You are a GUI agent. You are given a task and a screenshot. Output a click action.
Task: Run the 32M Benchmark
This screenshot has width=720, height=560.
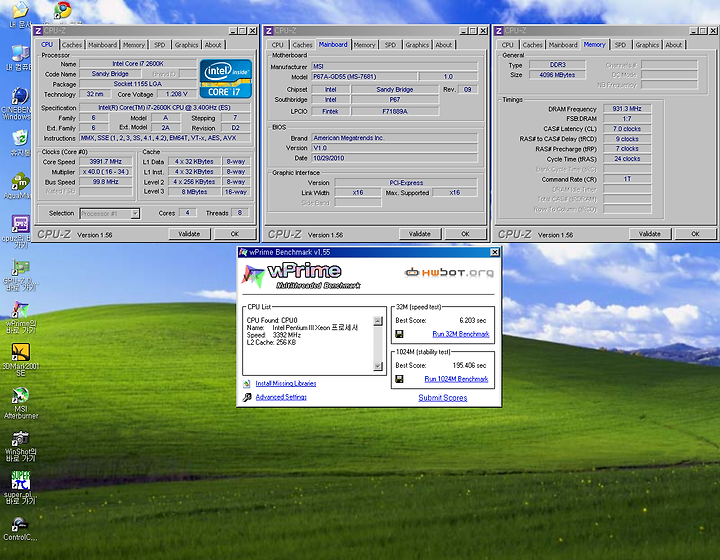click(x=461, y=334)
